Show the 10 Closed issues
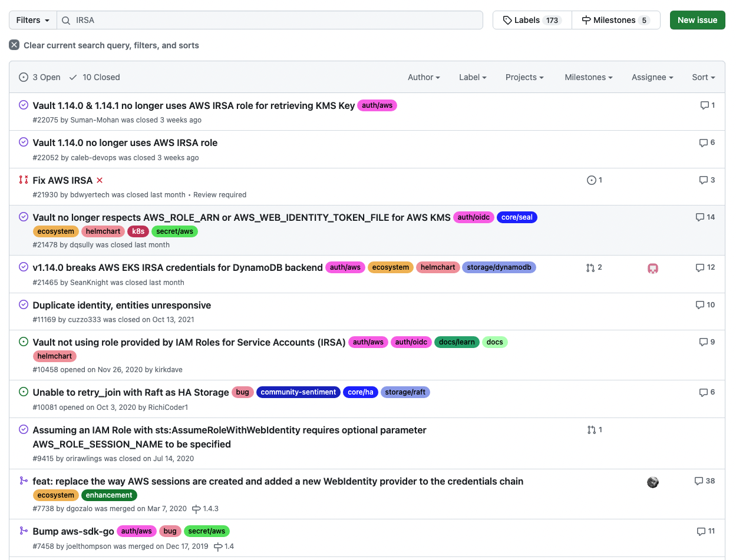 pyautogui.click(x=94, y=77)
